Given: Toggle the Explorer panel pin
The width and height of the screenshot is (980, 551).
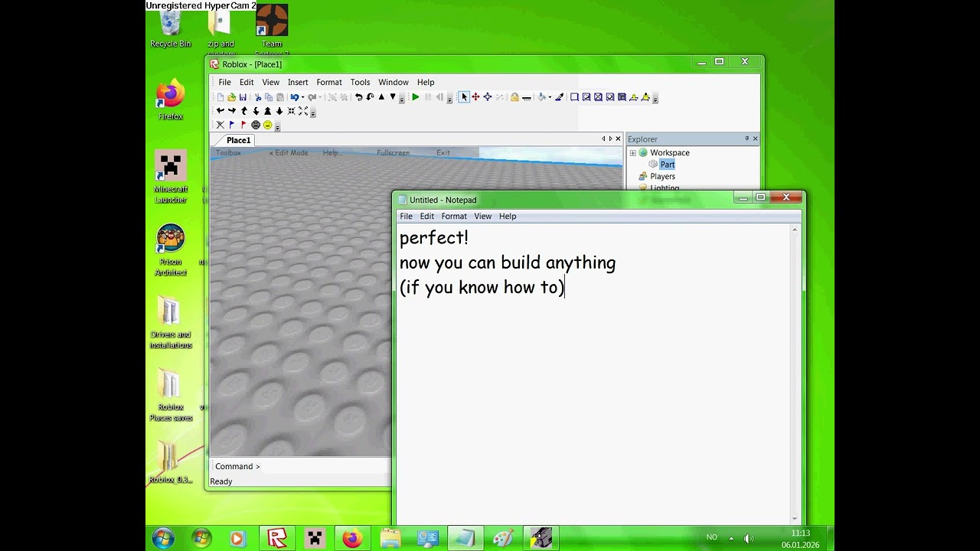Looking at the screenshot, I should (x=746, y=139).
